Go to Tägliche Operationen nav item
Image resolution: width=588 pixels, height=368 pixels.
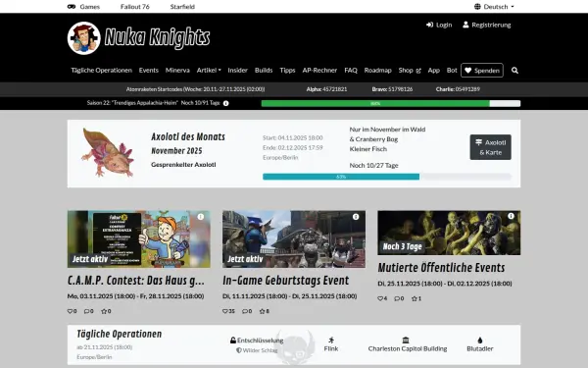coord(102,71)
